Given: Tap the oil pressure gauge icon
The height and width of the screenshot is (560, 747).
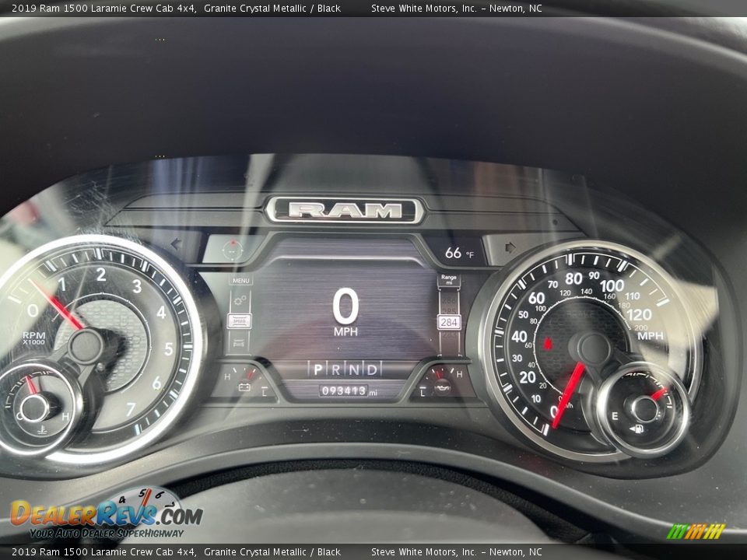Looking at the screenshot, I should coord(443,388).
